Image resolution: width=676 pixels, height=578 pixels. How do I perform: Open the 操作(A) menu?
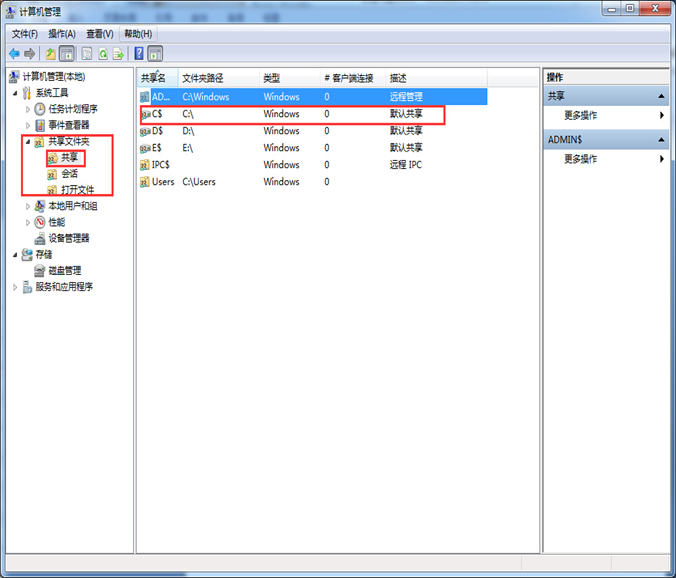point(61,33)
